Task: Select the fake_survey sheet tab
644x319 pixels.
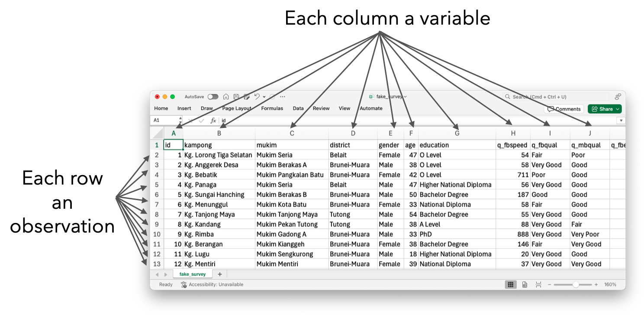Action: point(193,274)
